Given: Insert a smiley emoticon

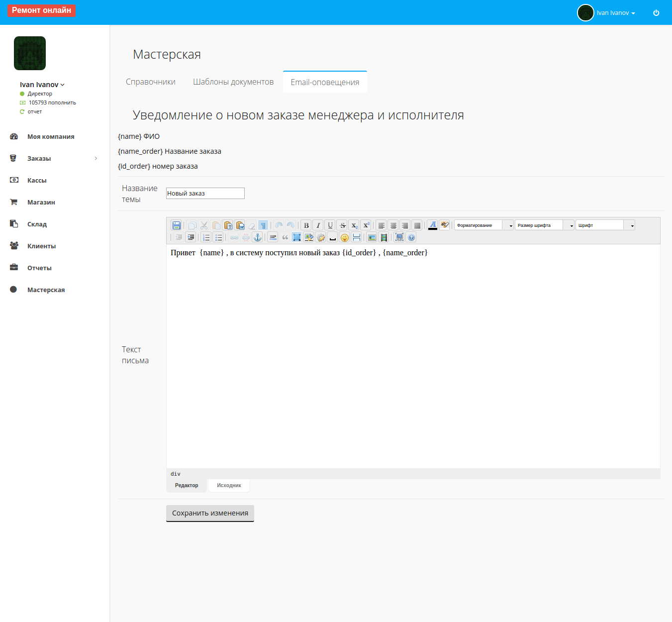Looking at the screenshot, I should click(x=345, y=237).
